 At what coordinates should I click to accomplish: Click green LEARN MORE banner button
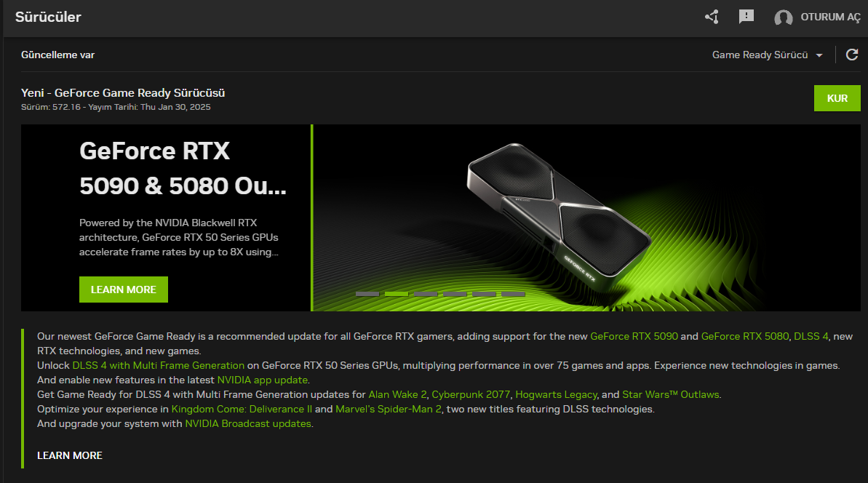click(x=124, y=290)
